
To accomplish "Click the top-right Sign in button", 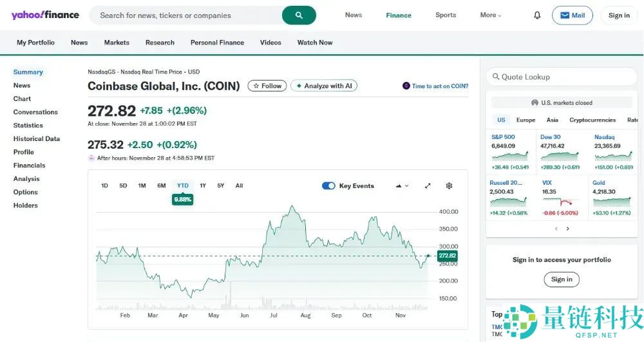I will pos(619,15).
